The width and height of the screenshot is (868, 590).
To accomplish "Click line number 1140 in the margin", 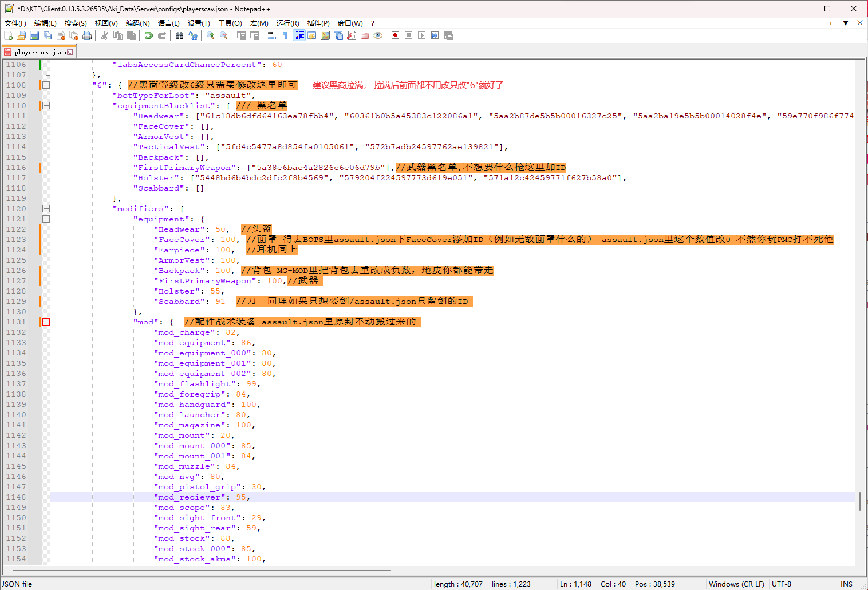I will [16, 415].
